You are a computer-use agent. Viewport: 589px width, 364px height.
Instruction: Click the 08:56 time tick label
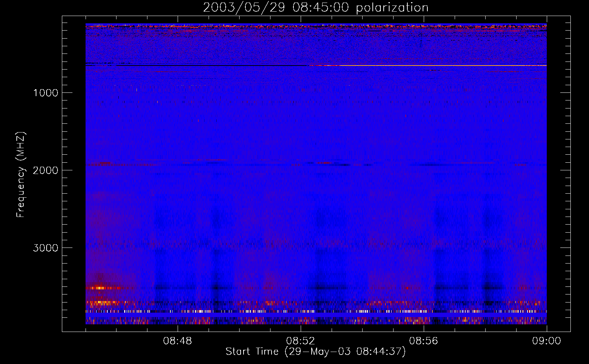point(424,341)
